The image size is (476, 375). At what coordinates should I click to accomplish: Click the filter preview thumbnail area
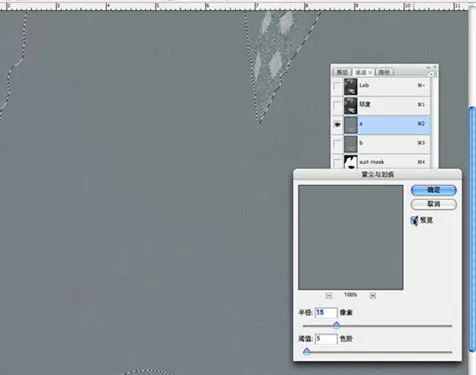tap(350, 237)
